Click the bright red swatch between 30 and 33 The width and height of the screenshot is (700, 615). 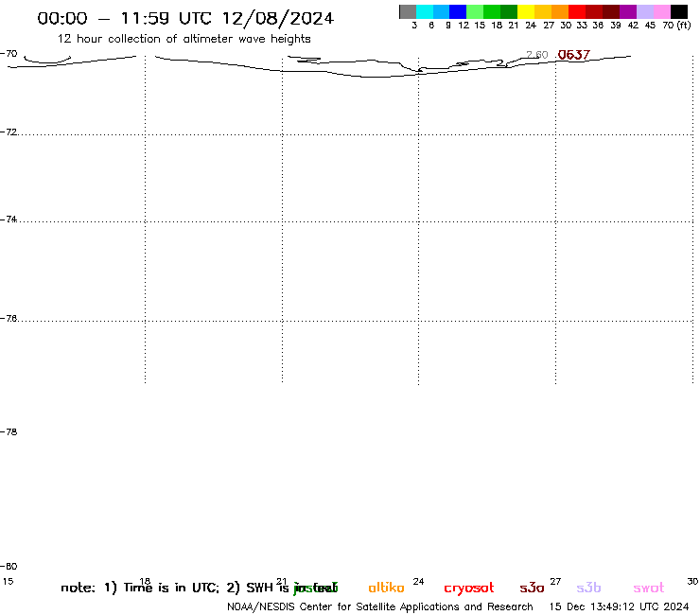(x=577, y=11)
